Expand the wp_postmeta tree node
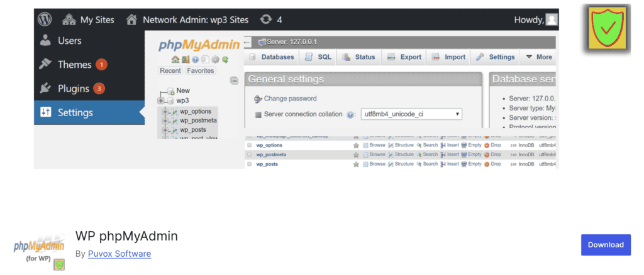Image resolution: width=644 pixels, height=275 pixels. click(x=165, y=121)
